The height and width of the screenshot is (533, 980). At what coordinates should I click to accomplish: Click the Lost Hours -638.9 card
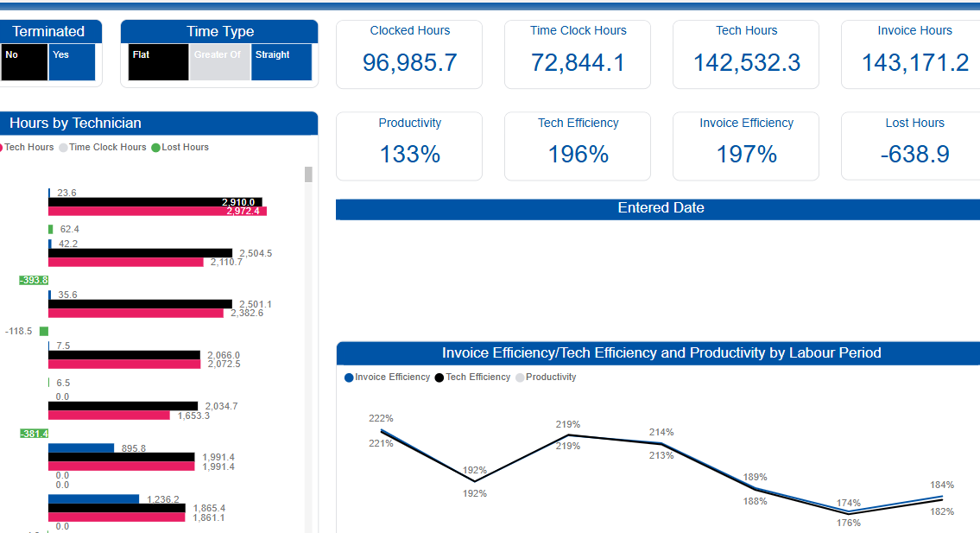coord(914,145)
